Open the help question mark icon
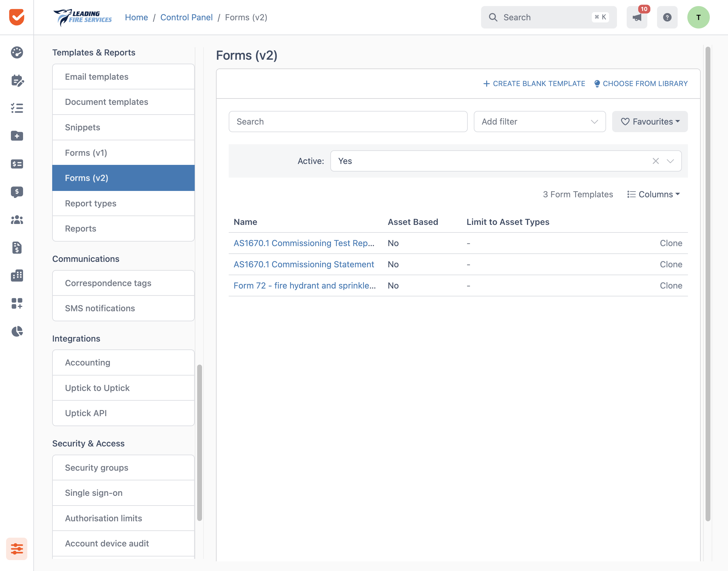This screenshot has height=571, width=728. [x=667, y=17]
